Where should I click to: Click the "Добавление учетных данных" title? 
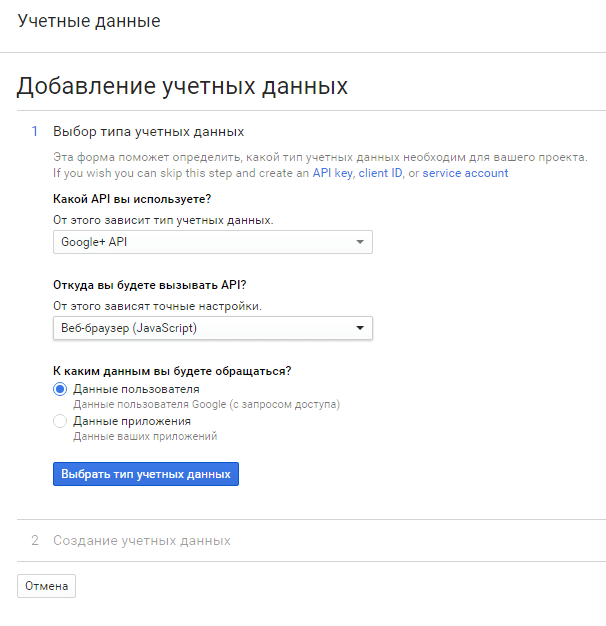coord(182,86)
